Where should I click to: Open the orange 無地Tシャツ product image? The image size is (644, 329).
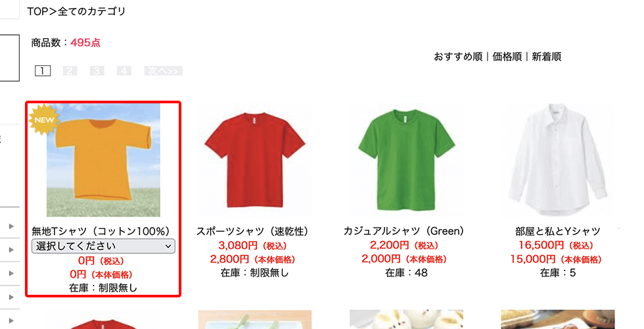tap(103, 160)
